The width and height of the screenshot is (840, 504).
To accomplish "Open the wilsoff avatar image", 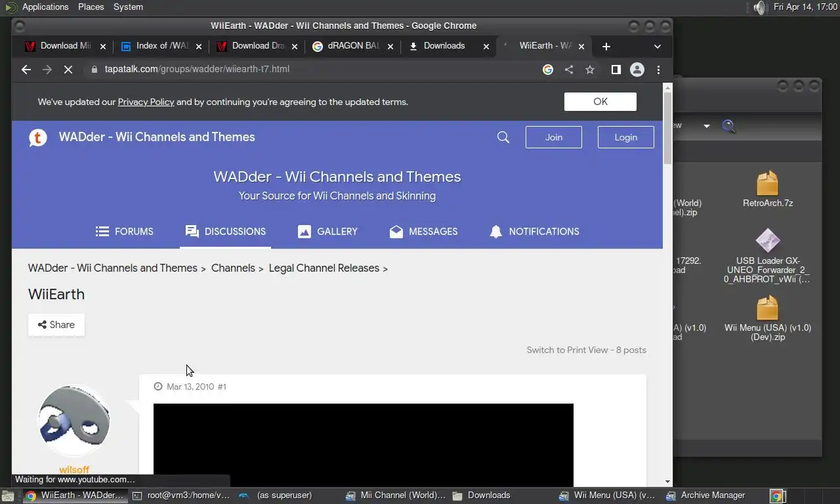I will click(x=73, y=421).
